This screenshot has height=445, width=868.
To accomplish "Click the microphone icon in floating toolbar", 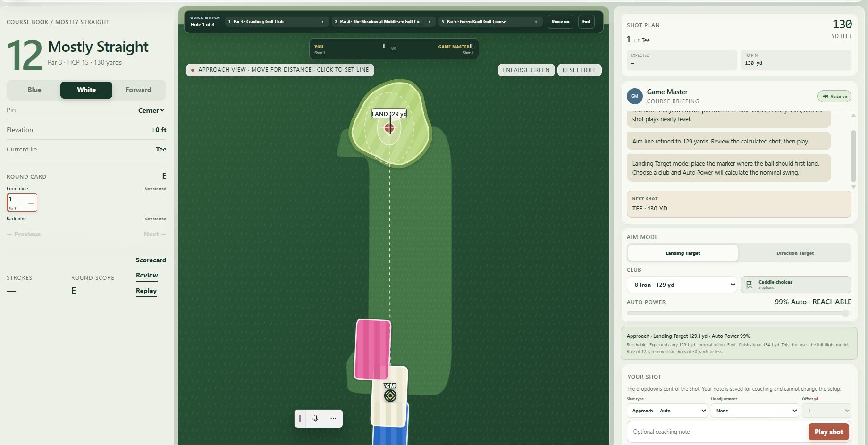I will click(x=315, y=419).
